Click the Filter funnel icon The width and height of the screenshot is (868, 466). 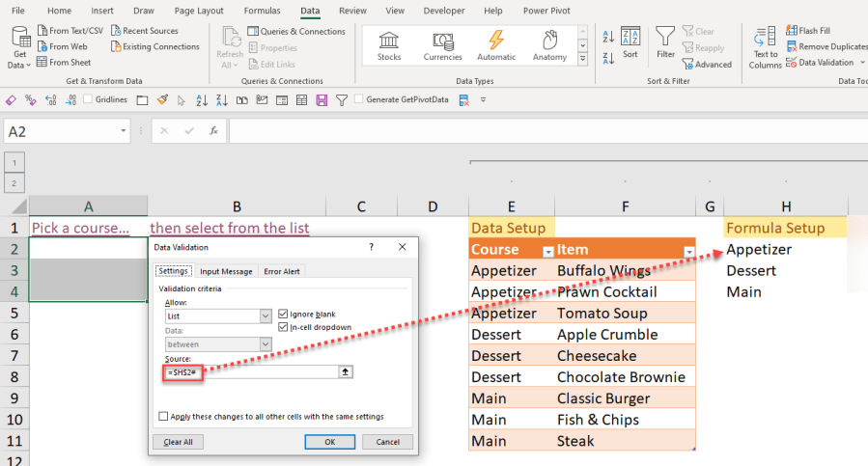point(665,36)
